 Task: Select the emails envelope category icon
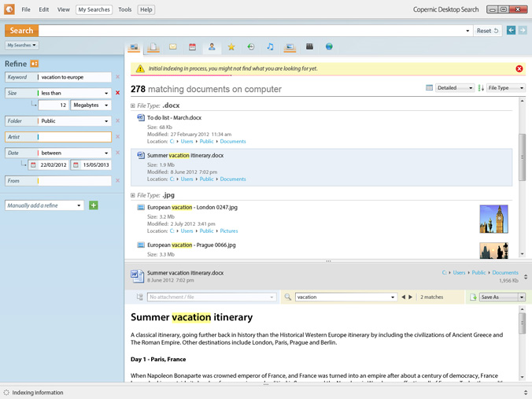tap(172, 47)
